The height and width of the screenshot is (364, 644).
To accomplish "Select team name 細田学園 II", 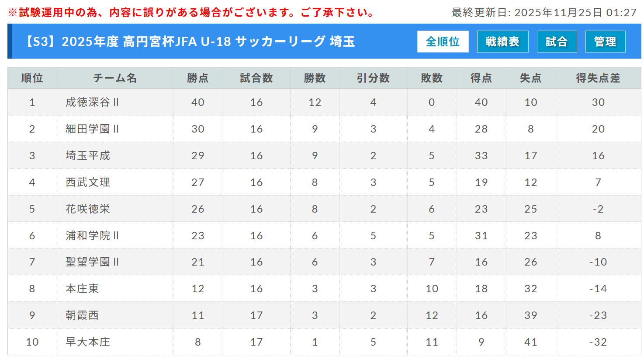I will (92, 129).
